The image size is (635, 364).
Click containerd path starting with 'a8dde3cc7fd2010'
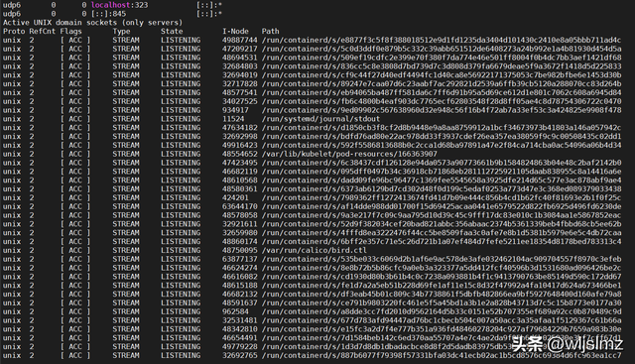[x=442, y=311]
